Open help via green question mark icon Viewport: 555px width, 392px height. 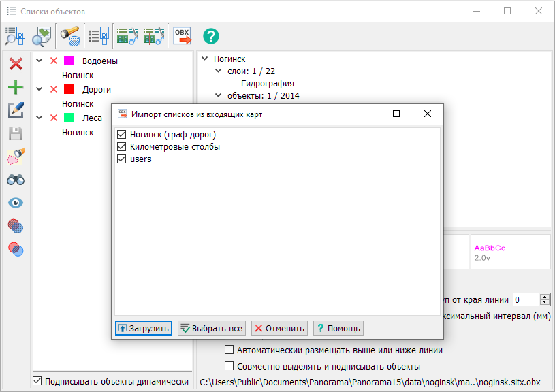pyautogui.click(x=211, y=35)
